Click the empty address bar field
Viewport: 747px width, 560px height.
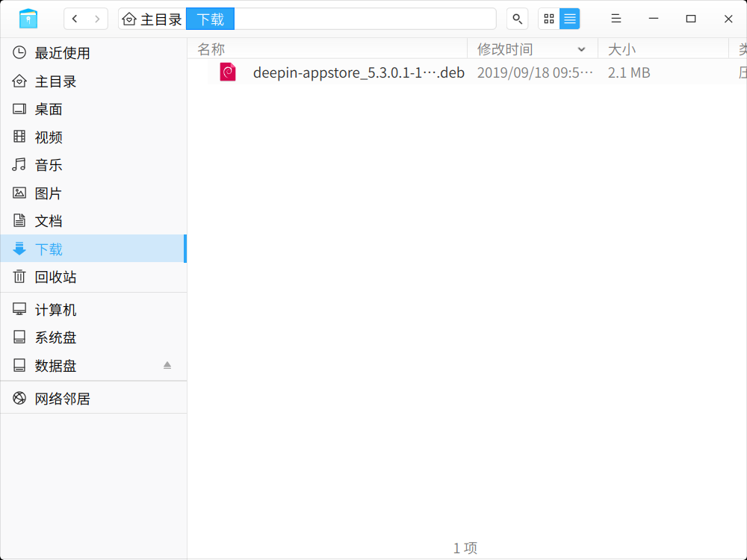coord(365,19)
